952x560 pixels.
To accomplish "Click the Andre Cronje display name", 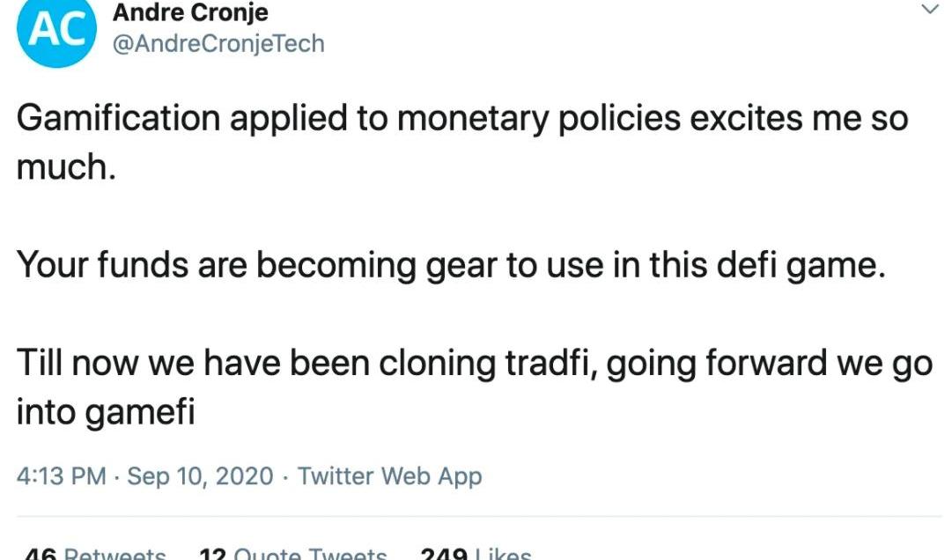I will (x=190, y=13).
